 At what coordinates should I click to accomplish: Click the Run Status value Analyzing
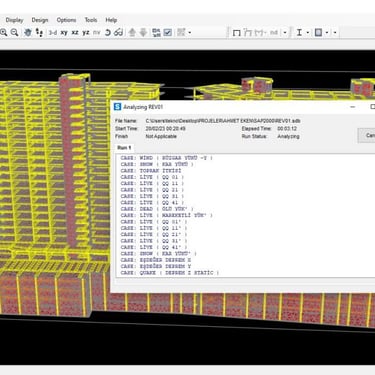288,136
